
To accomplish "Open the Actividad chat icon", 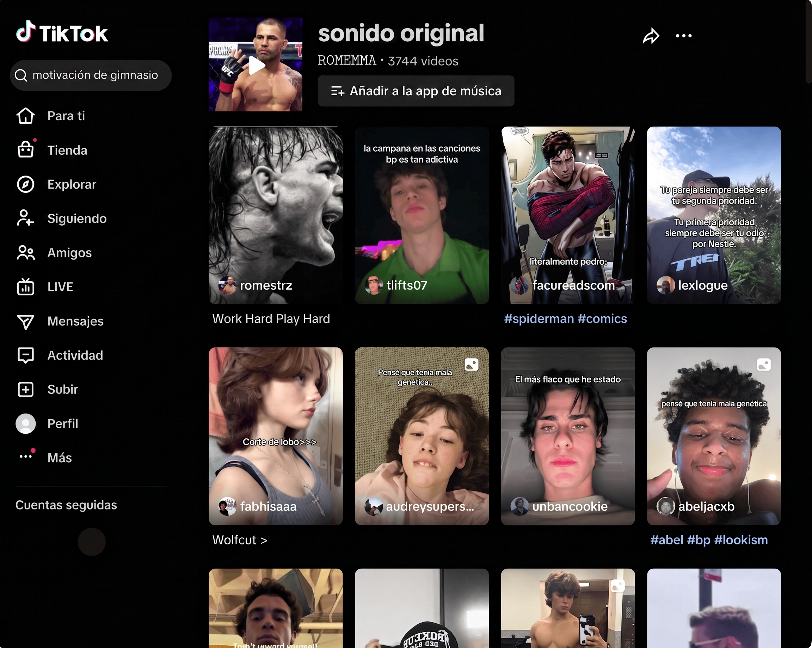I will click(26, 355).
